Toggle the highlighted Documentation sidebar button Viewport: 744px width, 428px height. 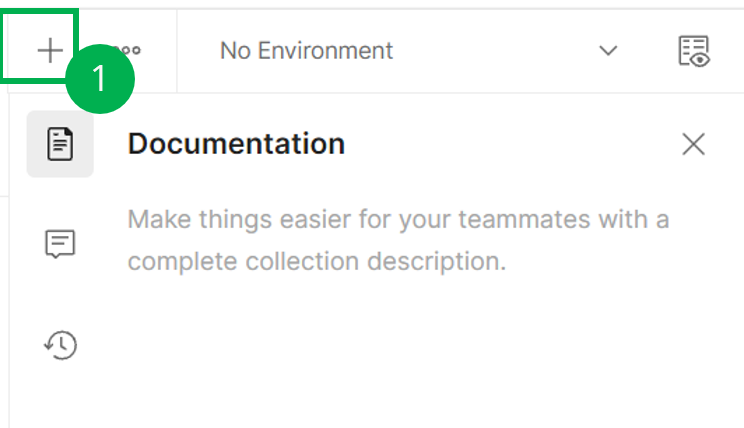coord(60,144)
